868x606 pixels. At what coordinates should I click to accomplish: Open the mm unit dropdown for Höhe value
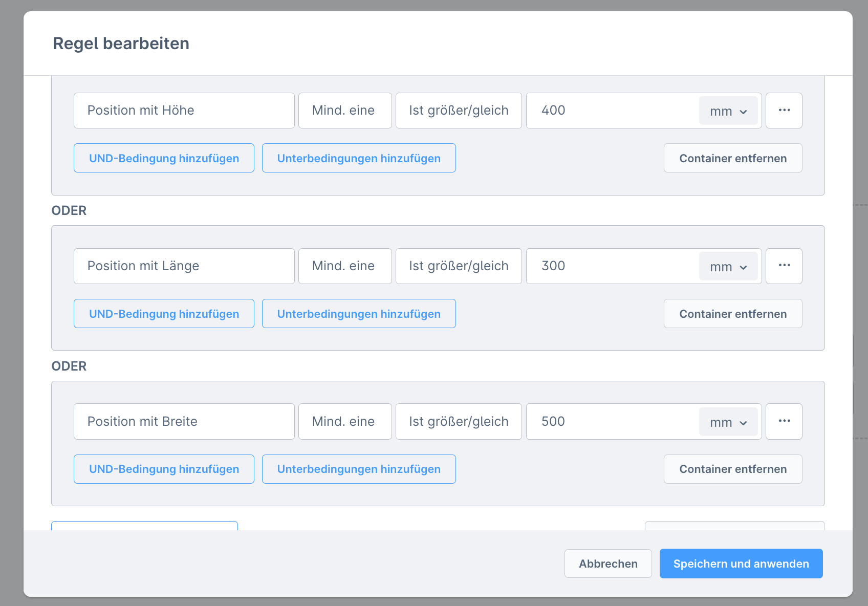728,111
